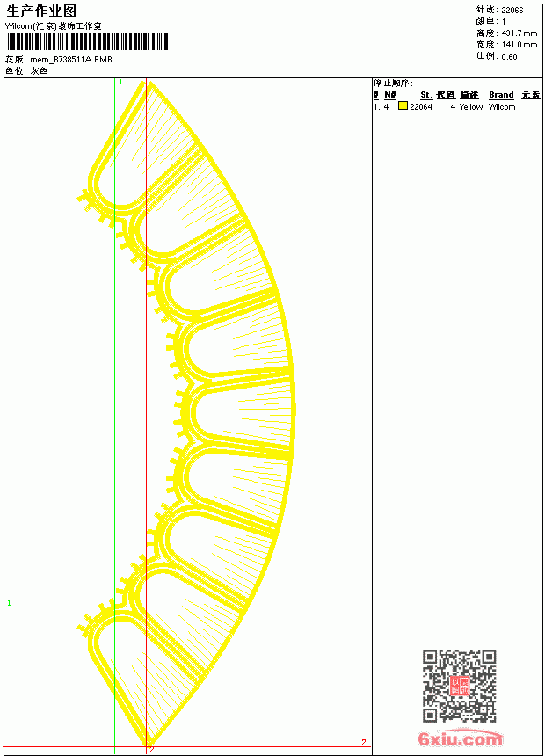
Task: Click the QR code image
Action: tap(459, 686)
